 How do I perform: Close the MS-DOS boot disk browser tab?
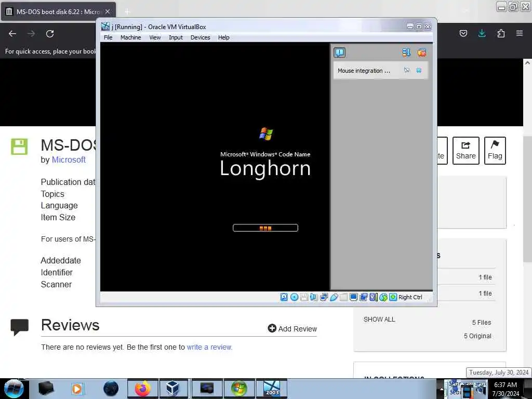[x=107, y=11]
